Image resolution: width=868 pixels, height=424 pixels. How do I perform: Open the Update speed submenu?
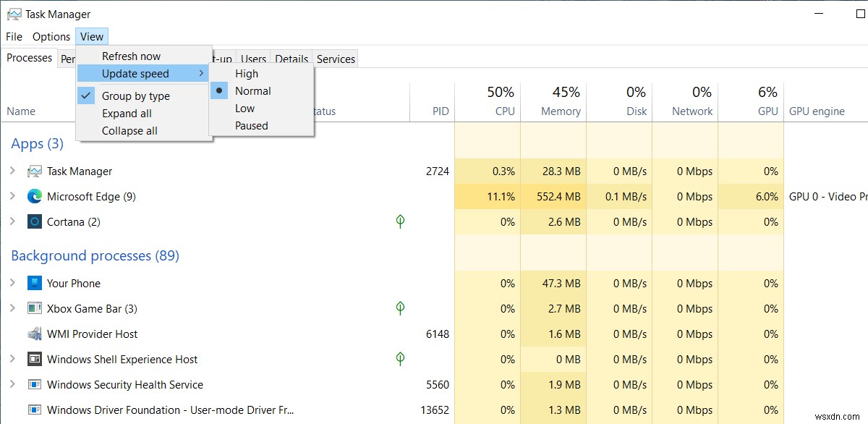(x=135, y=73)
